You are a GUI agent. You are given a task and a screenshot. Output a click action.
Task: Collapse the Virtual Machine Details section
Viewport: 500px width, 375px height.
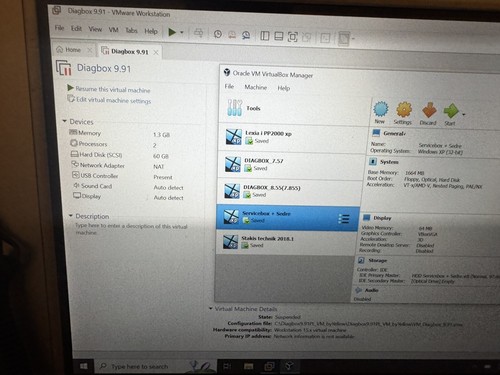tap(211, 308)
